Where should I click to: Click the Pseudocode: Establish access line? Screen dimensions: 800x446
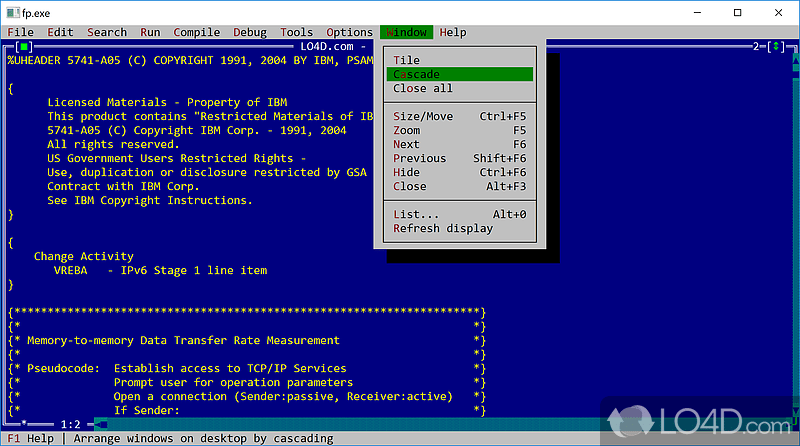pos(187,368)
